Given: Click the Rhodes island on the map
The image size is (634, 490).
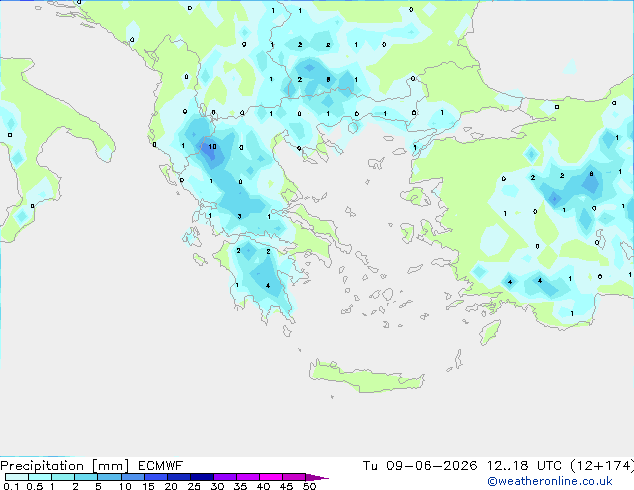Looking at the screenshot, I should click(x=490, y=332).
